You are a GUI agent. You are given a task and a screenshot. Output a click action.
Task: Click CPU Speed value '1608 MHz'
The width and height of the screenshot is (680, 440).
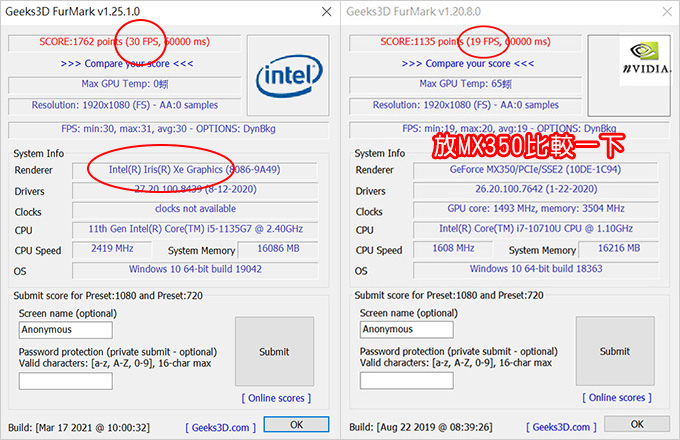[x=454, y=248]
